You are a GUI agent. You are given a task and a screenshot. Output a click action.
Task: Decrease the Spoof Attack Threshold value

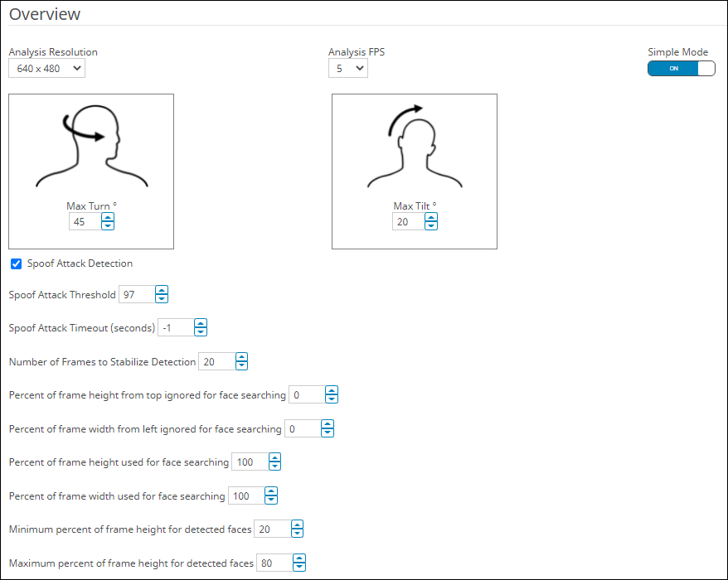(x=162, y=299)
